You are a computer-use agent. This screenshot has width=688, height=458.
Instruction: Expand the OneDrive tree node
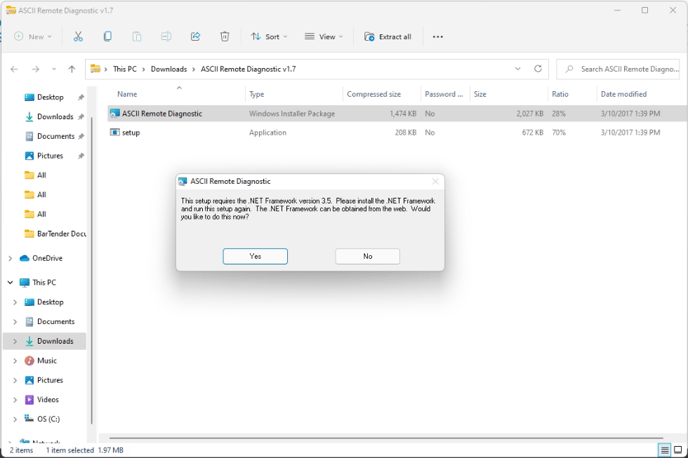[10, 258]
